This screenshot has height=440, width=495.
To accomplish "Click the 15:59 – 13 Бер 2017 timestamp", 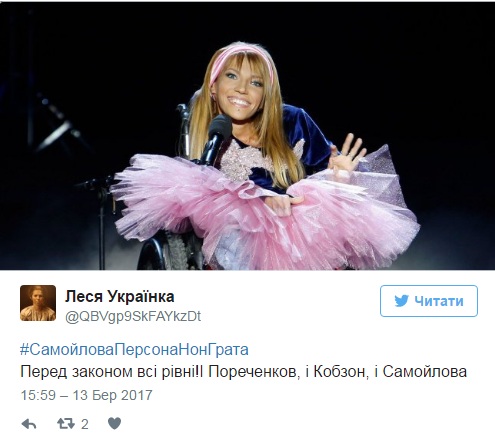I will 86,395.
